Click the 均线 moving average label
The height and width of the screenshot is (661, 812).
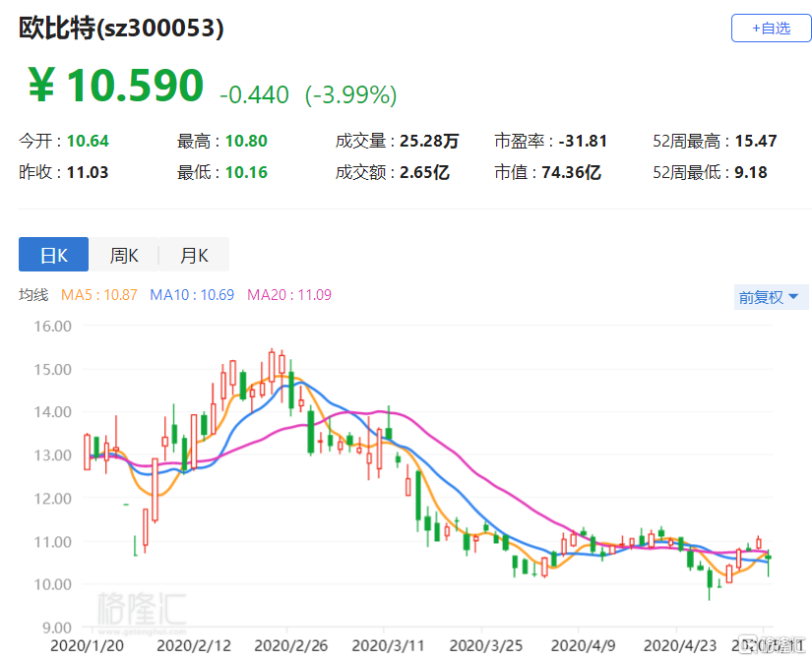tap(33, 294)
